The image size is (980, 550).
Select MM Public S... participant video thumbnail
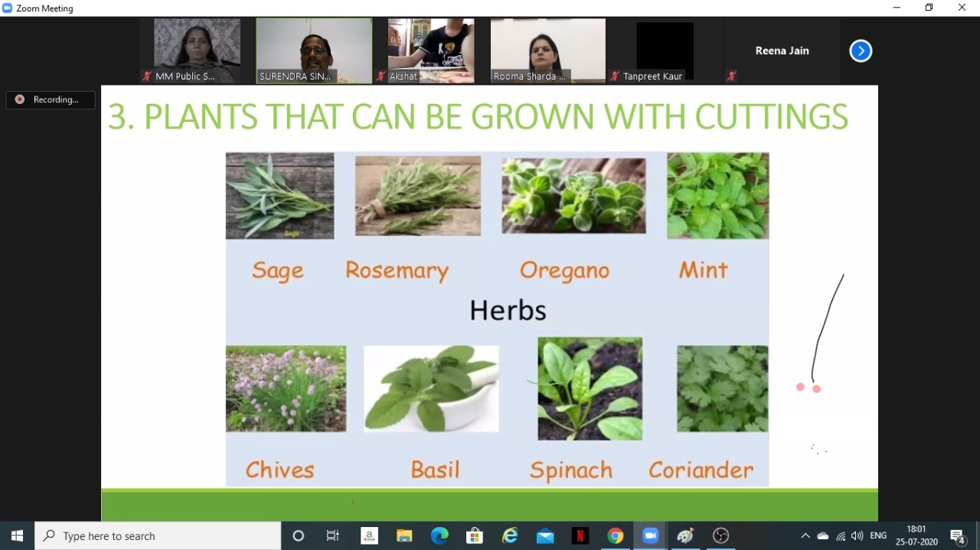point(197,50)
